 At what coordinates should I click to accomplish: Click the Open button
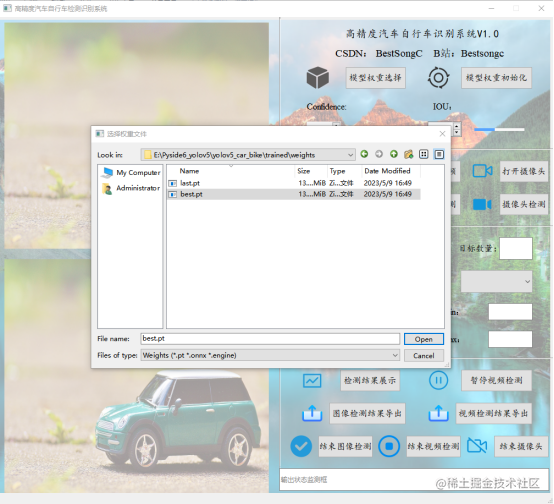(x=424, y=339)
